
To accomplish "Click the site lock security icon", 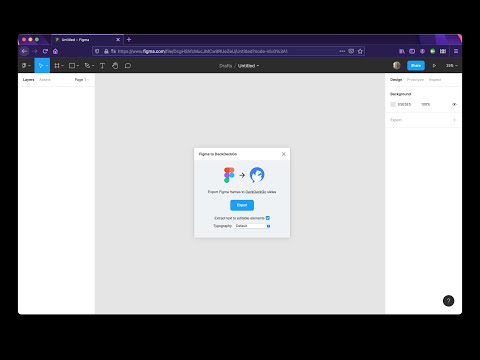I will click(x=106, y=51).
